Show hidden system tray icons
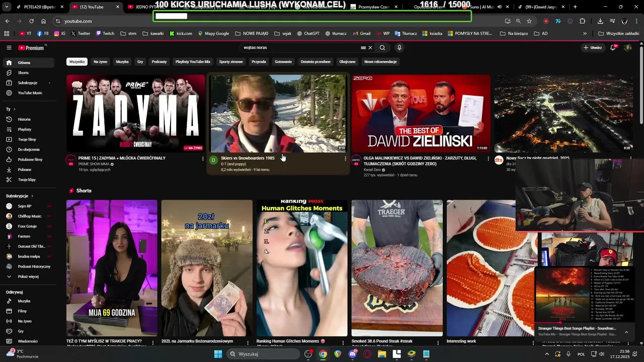Screen dimensions: 644x362 pos(547,354)
